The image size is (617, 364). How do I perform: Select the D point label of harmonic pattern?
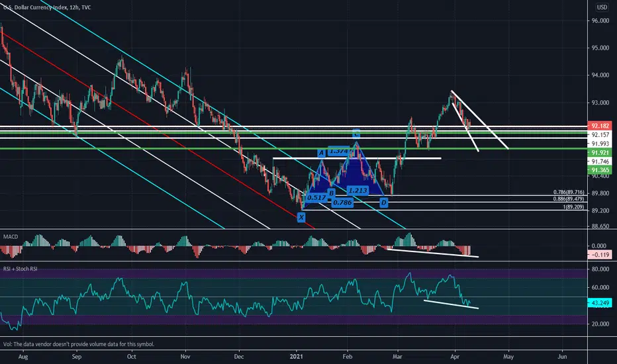(384, 203)
